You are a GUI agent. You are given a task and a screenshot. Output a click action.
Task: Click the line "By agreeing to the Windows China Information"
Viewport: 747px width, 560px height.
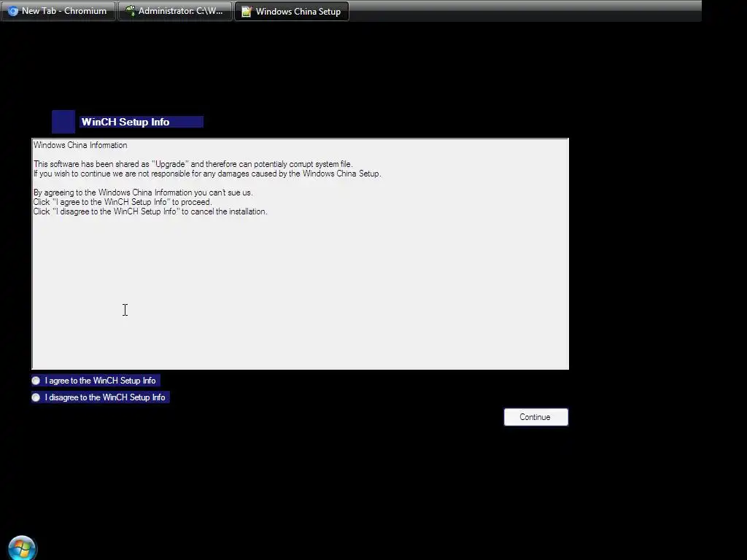tap(143, 192)
